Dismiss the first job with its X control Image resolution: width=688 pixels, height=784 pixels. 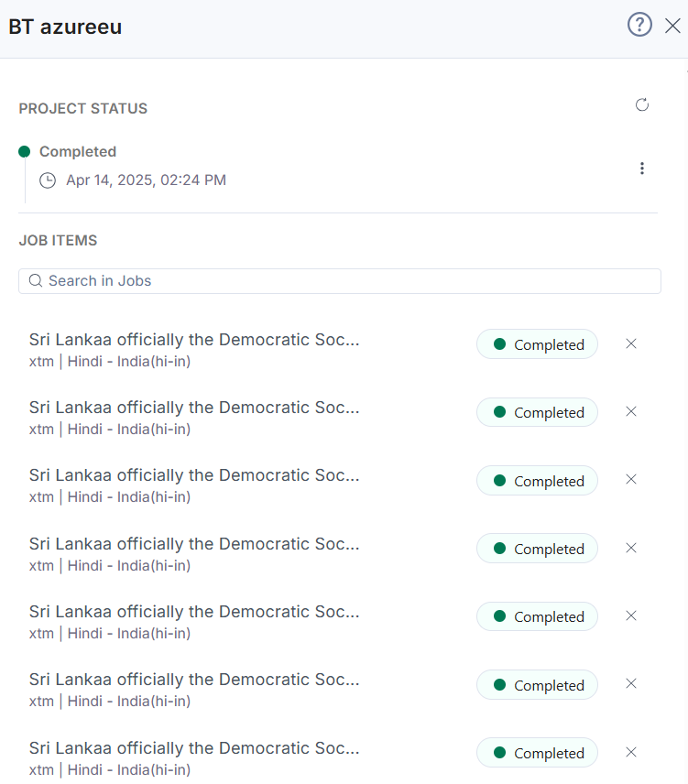pyautogui.click(x=630, y=343)
